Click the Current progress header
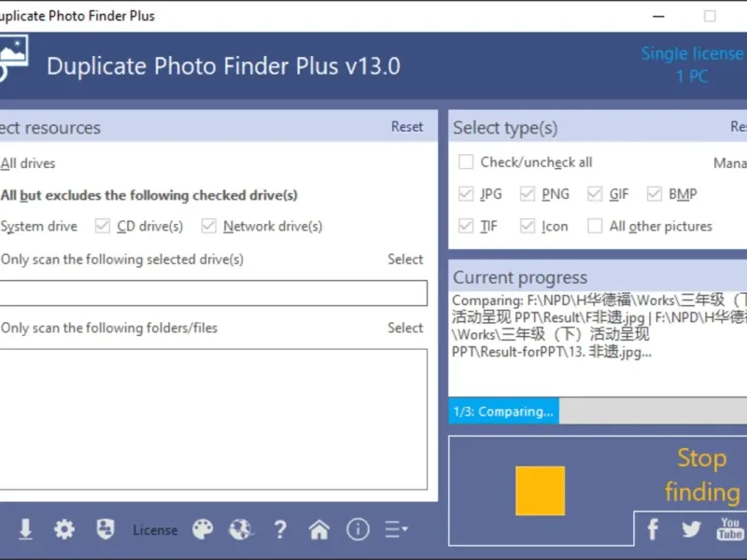 [x=598, y=277]
